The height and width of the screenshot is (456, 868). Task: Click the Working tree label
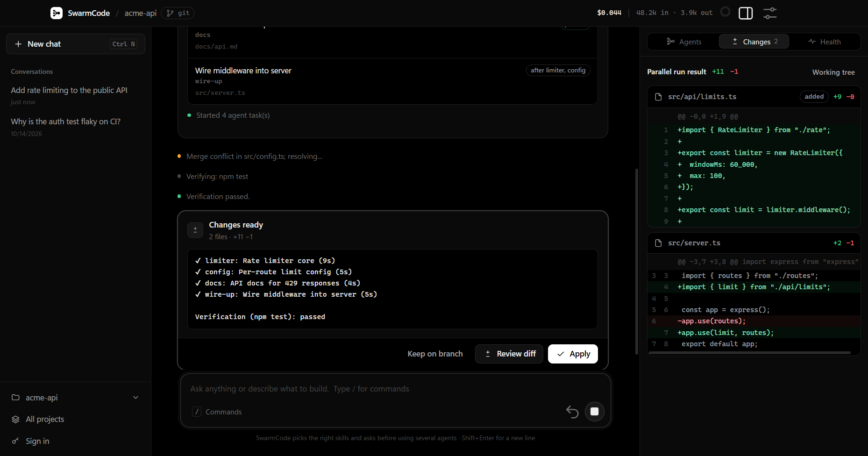pyautogui.click(x=833, y=72)
